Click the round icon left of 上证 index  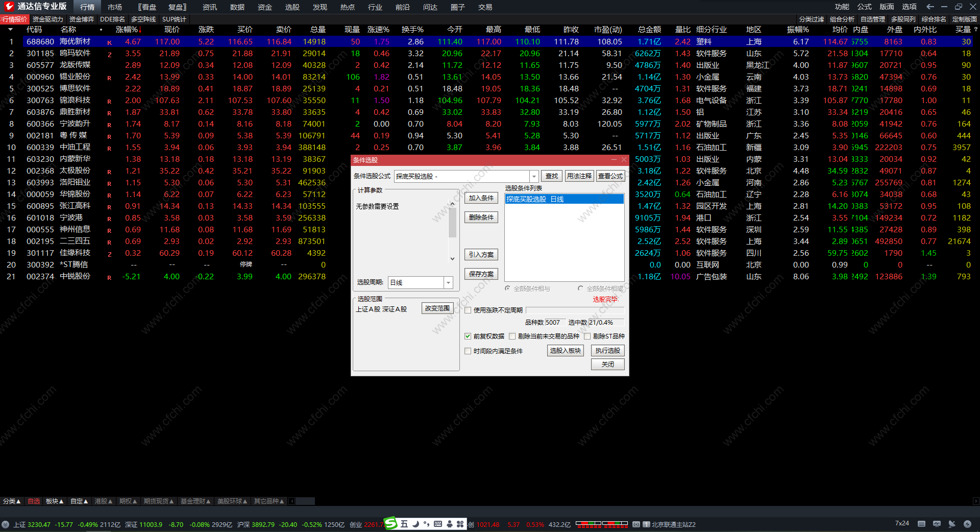(6, 524)
